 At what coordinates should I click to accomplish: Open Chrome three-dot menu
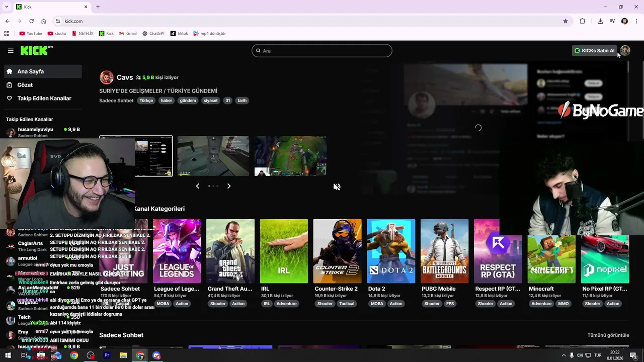click(637, 21)
